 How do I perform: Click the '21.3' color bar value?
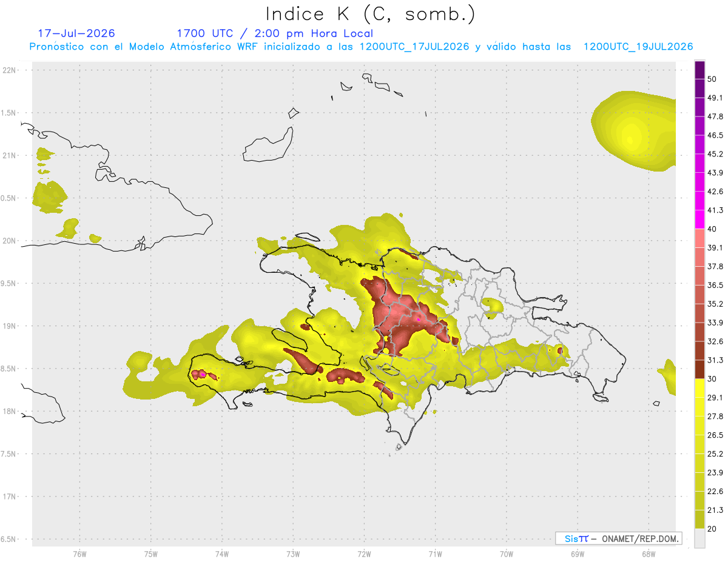point(715,510)
